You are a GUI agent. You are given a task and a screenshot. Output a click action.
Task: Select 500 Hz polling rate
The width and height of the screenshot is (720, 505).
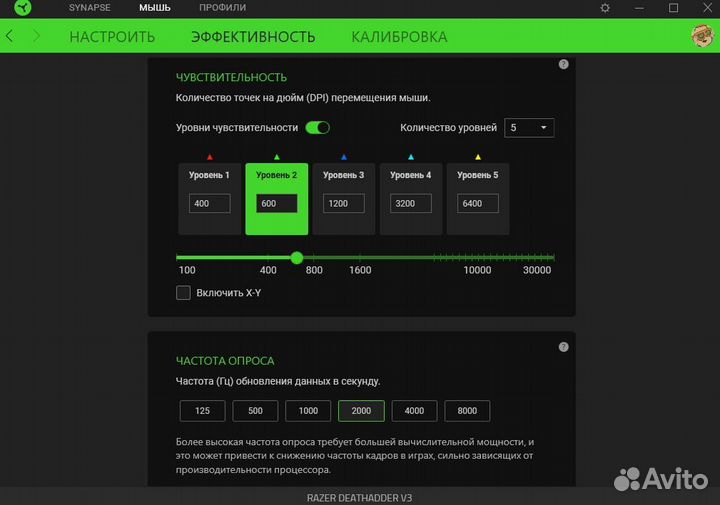255,411
